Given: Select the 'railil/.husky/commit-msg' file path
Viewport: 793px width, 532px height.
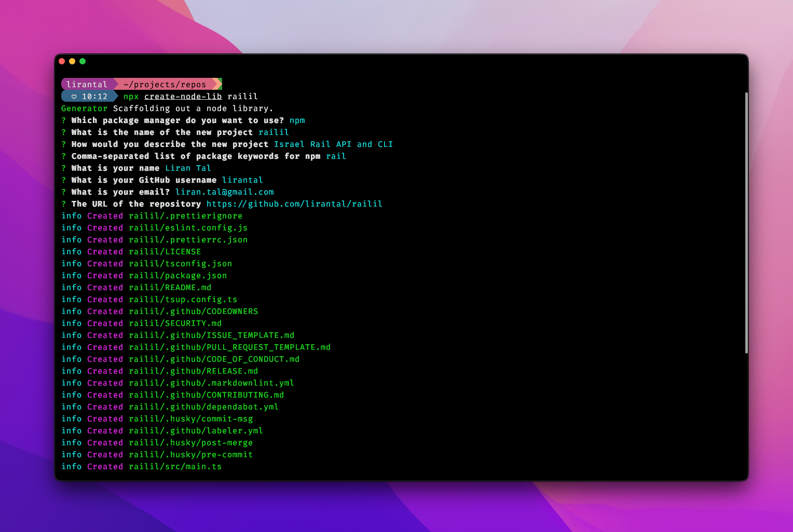Looking at the screenshot, I should (190, 419).
